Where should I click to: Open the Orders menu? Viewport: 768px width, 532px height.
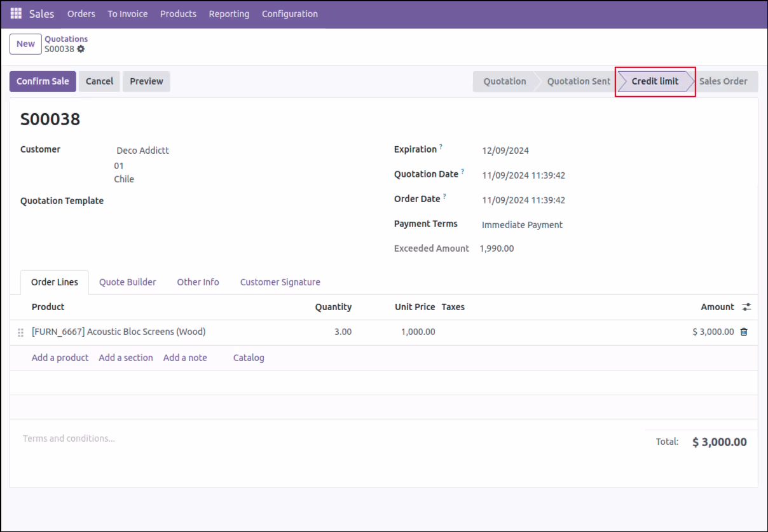(81, 13)
